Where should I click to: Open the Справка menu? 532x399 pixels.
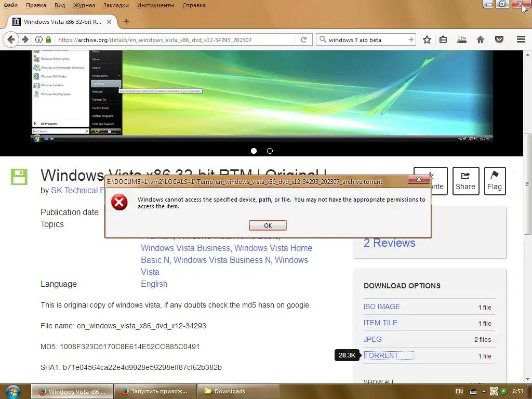[x=194, y=5]
